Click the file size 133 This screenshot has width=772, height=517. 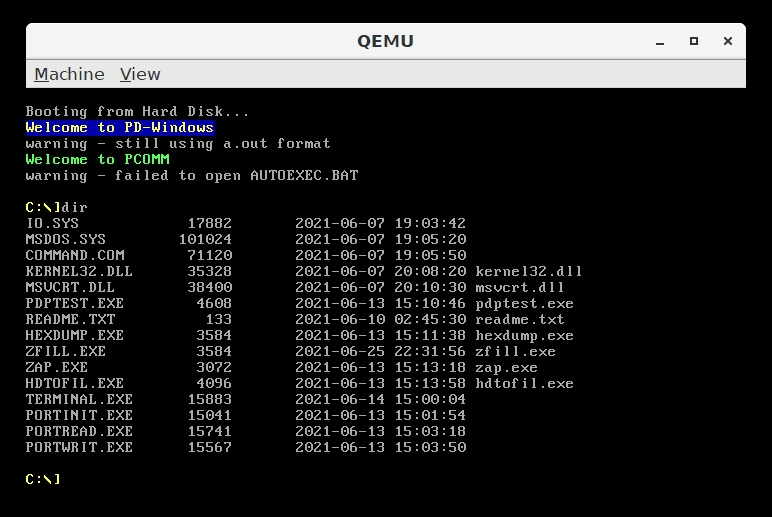[x=219, y=320]
